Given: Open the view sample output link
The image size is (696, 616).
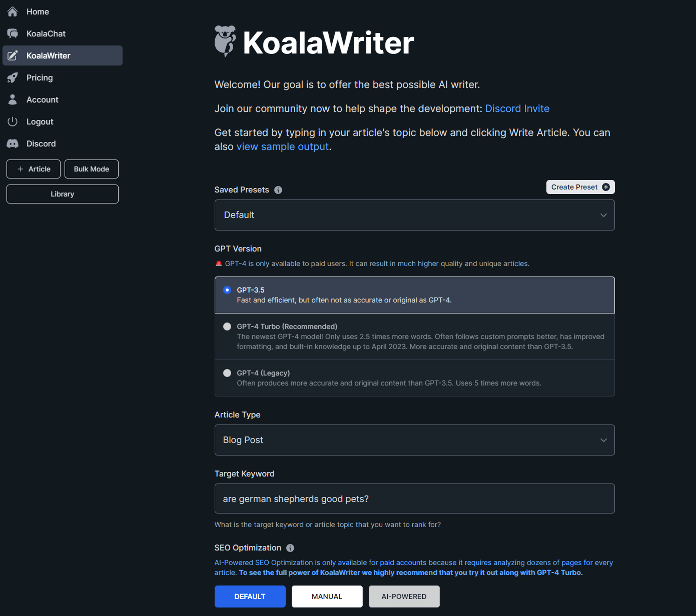Looking at the screenshot, I should coord(283,146).
